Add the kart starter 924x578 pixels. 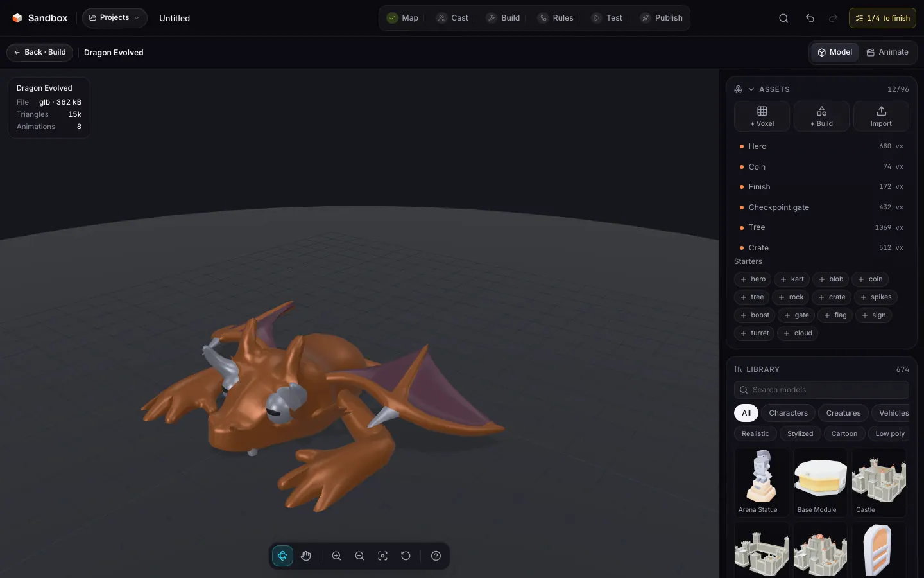point(792,279)
